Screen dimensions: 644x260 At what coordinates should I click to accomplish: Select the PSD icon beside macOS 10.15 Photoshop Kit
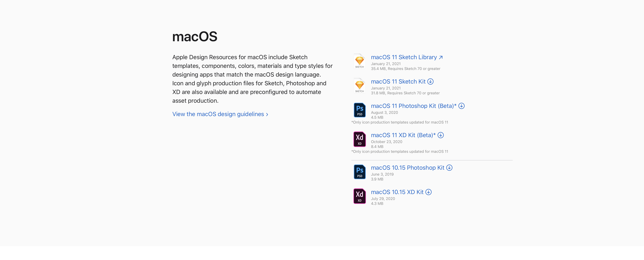[360, 172]
